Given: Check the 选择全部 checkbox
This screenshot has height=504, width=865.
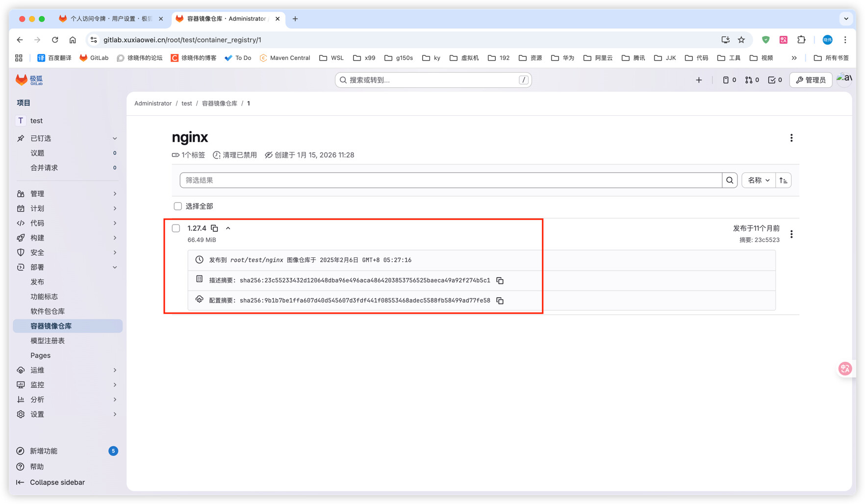Looking at the screenshot, I should tap(178, 206).
